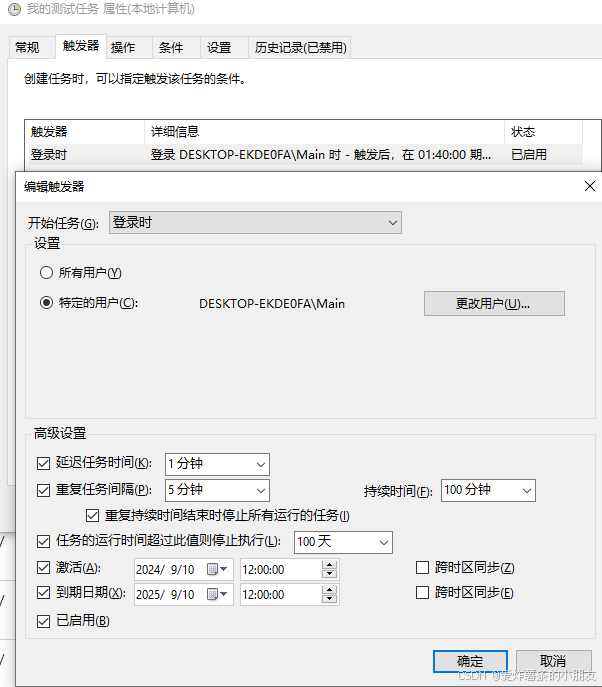
Task: Click task scheduler clock icon in title bar
Action: 14,9
